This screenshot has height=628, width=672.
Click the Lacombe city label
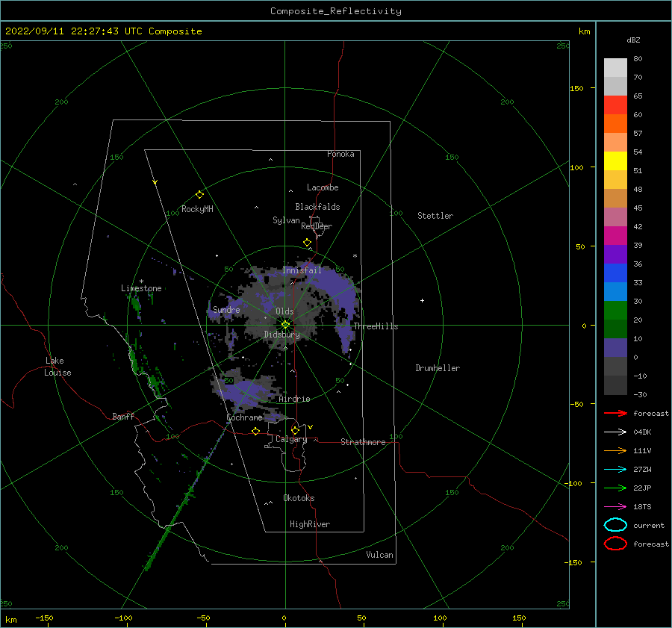323,187
